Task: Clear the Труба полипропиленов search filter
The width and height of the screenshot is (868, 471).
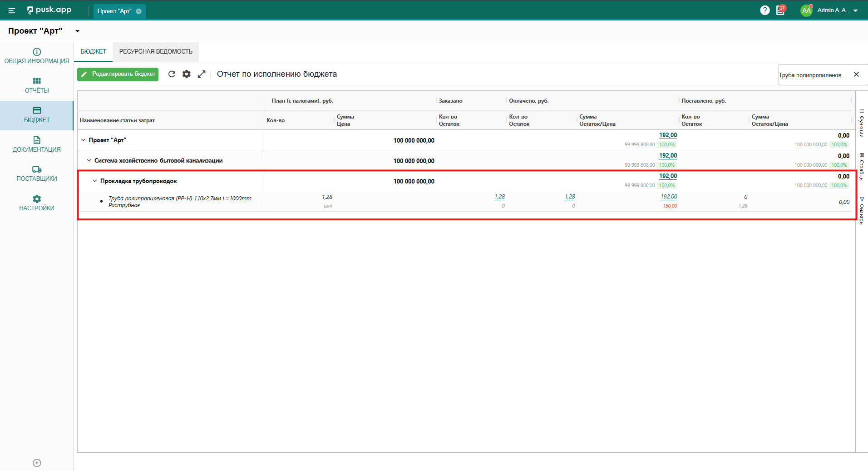Action: [856, 74]
